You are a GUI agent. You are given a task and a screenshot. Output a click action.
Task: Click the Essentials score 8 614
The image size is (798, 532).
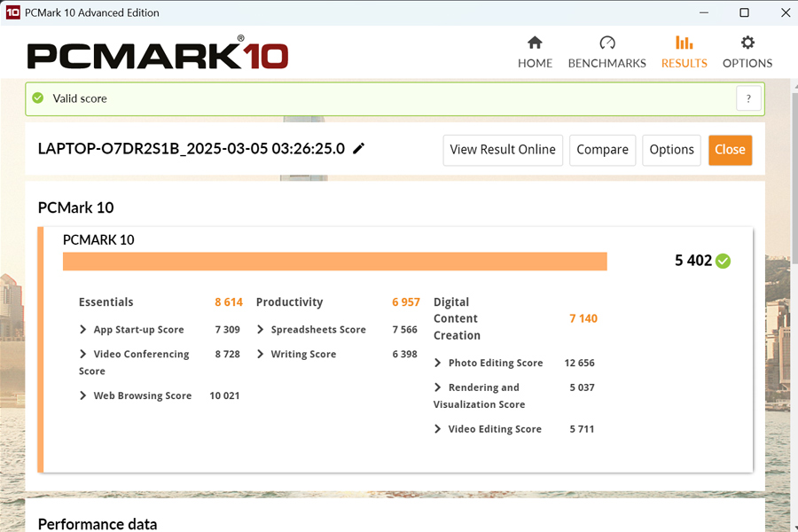pos(229,302)
